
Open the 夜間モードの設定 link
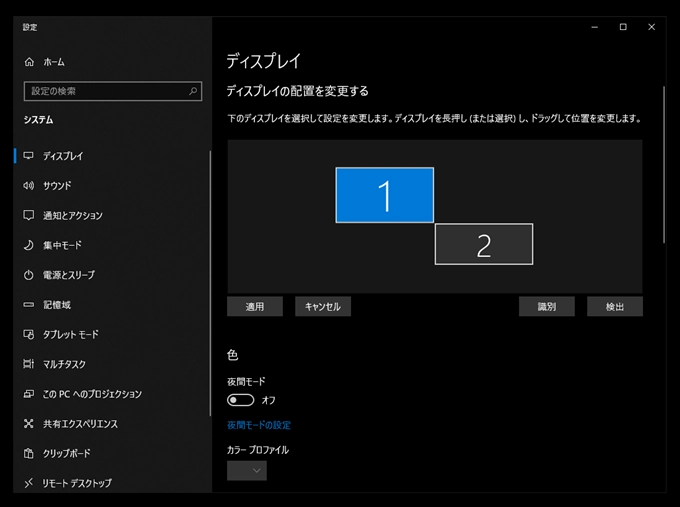pyautogui.click(x=259, y=425)
